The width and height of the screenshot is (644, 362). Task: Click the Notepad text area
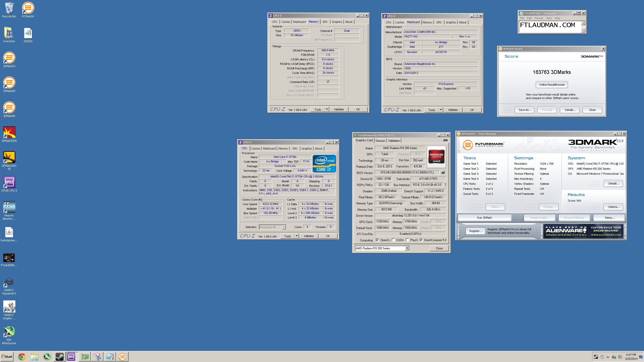550,27
